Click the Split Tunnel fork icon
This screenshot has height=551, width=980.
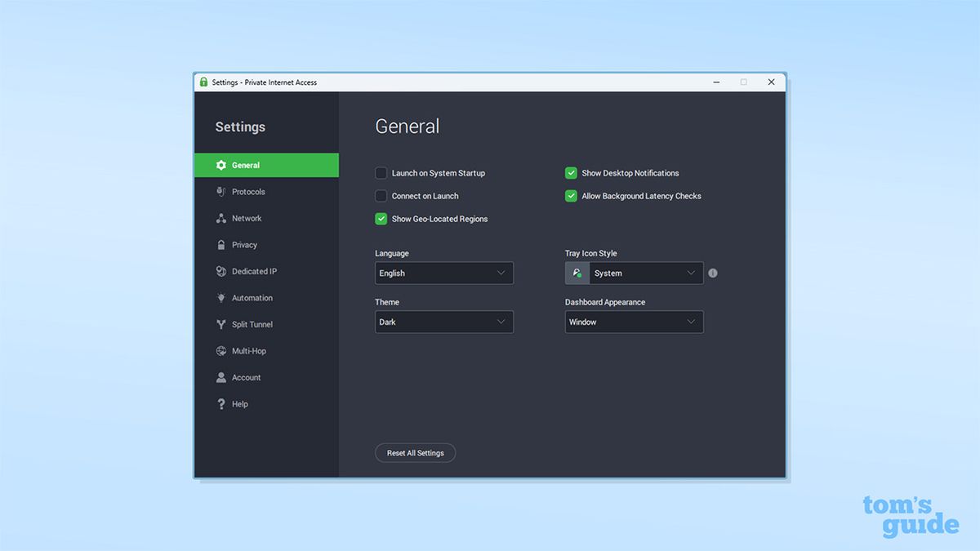(221, 324)
